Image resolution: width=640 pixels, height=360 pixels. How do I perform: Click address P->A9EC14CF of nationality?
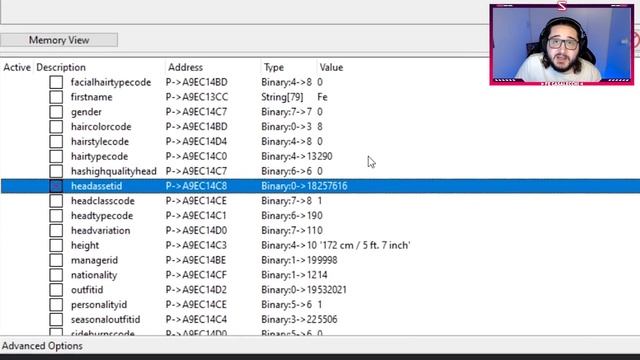click(196, 275)
